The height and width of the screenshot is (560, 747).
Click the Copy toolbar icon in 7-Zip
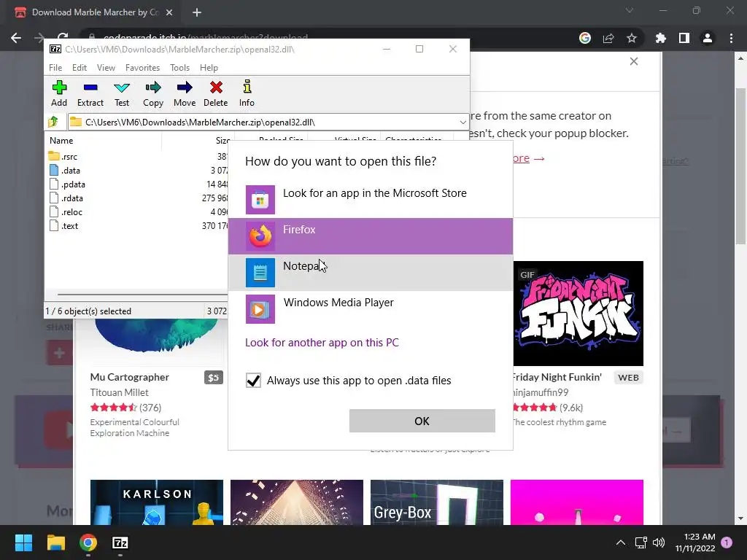tap(153, 94)
